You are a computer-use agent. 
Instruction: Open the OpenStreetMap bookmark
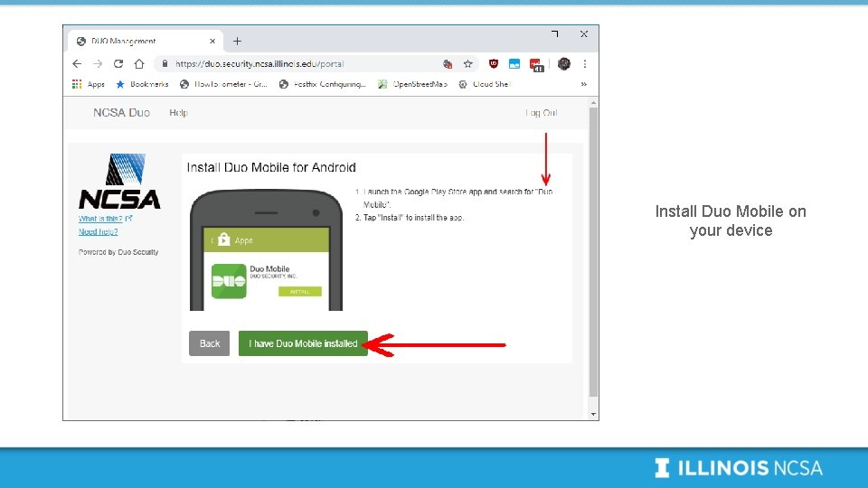(412, 84)
